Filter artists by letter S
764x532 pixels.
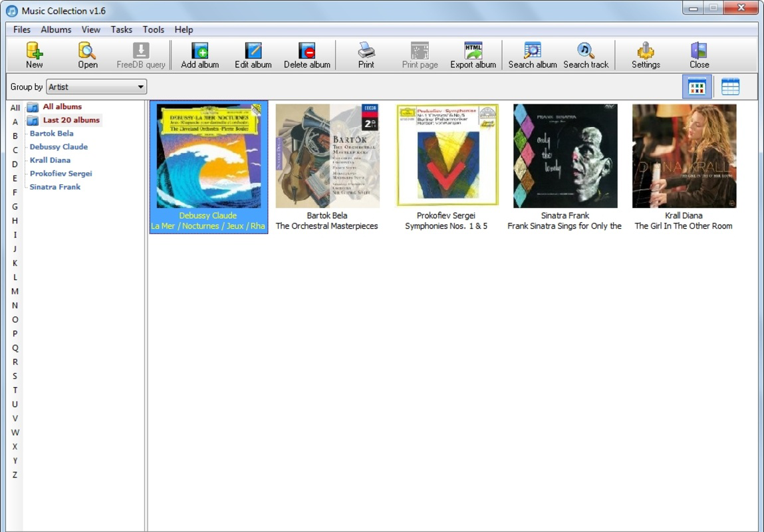(15, 376)
